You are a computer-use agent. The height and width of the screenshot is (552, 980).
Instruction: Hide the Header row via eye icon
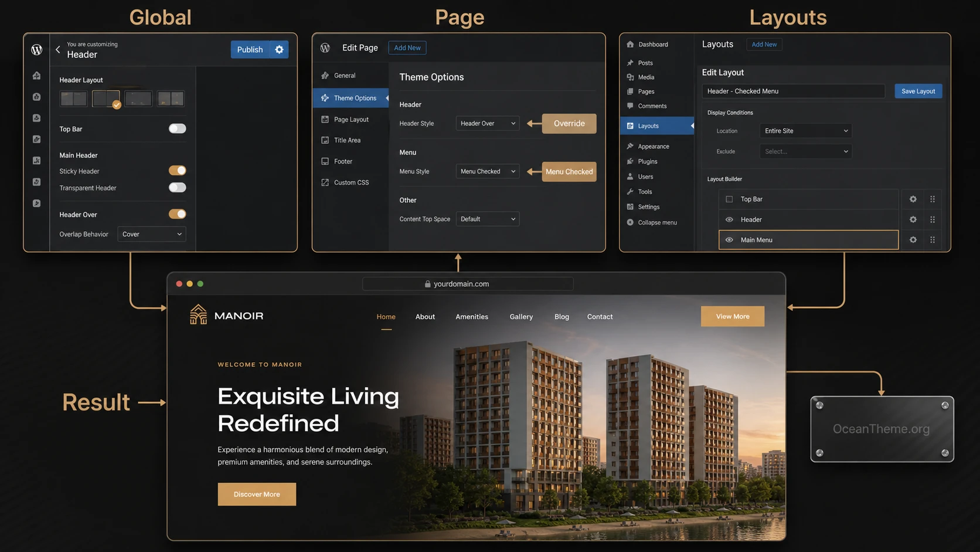729,219
